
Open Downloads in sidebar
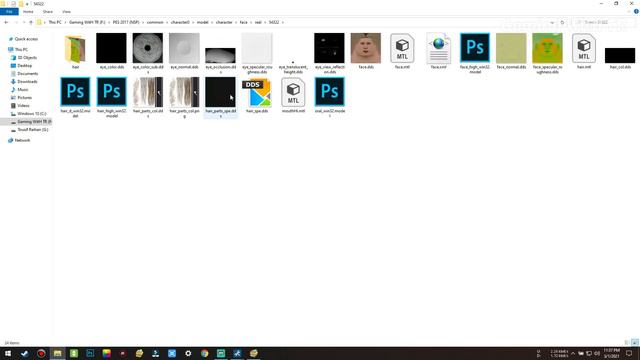click(x=27, y=82)
